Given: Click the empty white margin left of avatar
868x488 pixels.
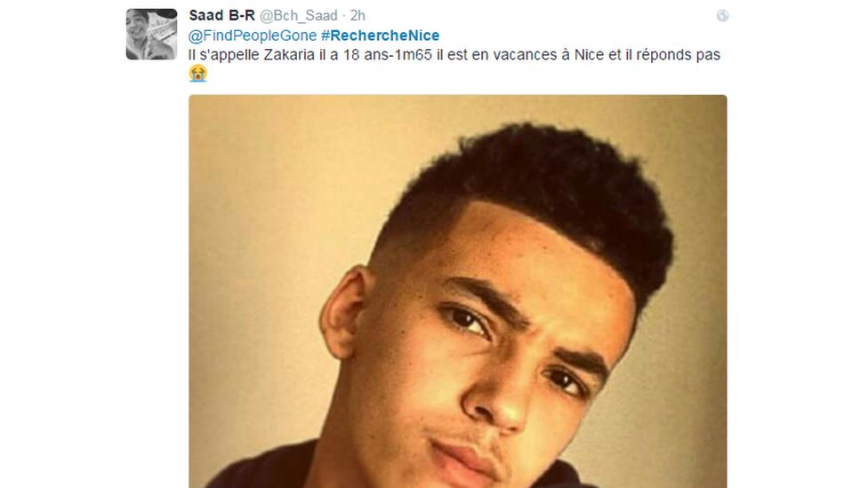Looking at the screenshot, I should (60, 33).
